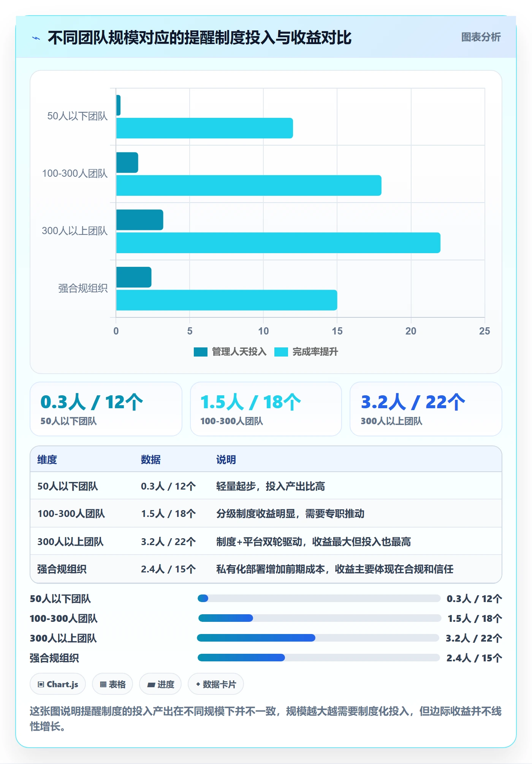Click the lightning icon beside the title

(36, 38)
